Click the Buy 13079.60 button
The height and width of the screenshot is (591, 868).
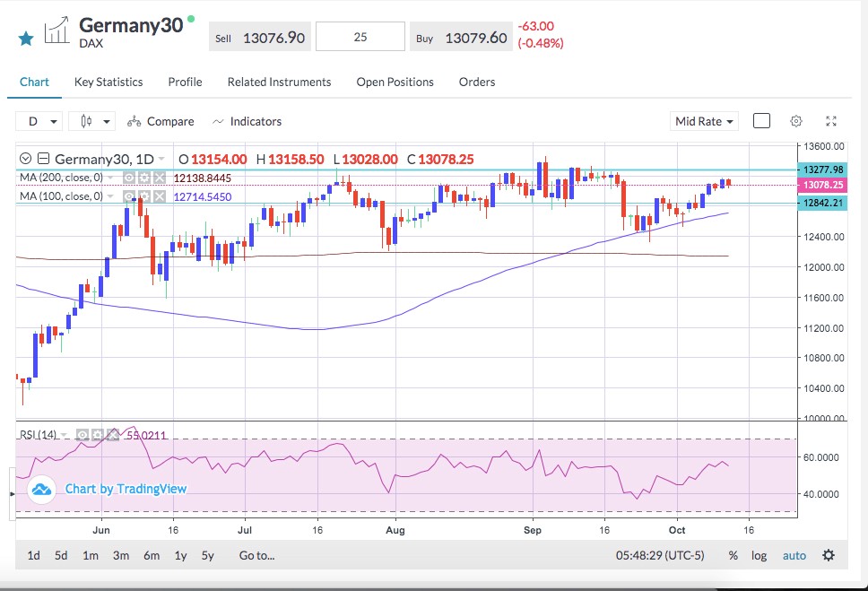461,38
